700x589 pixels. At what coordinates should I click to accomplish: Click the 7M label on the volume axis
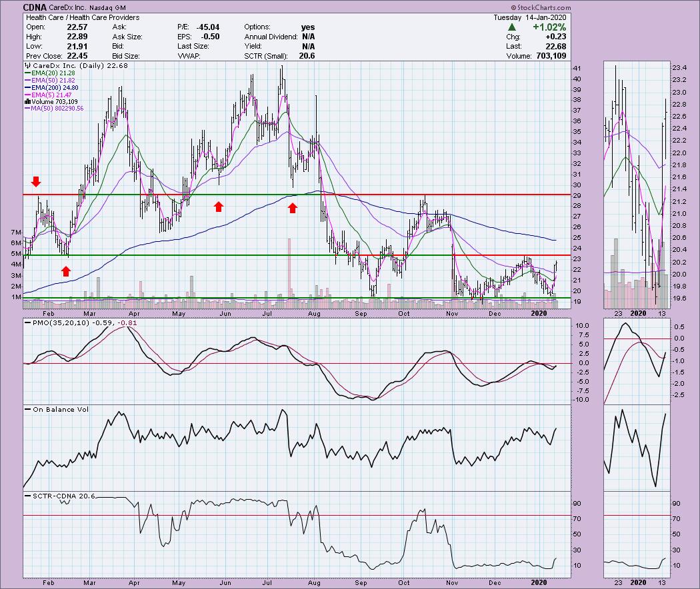tap(16, 233)
